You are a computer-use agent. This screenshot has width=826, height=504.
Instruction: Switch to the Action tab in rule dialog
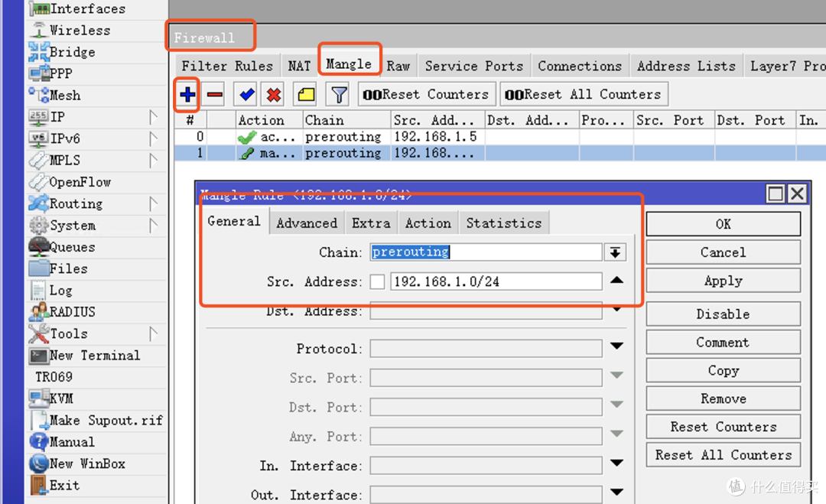coord(428,223)
